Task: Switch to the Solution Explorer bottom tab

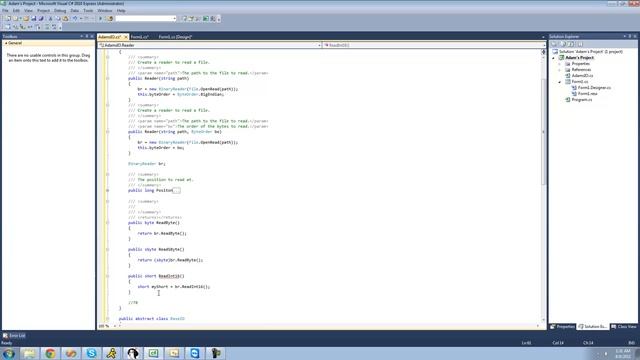Action: coord(593,327)
